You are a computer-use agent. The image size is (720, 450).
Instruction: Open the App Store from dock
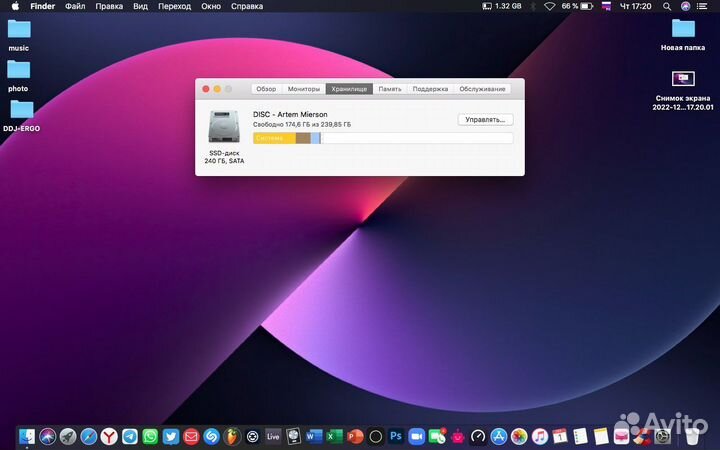tap(499, 436)
